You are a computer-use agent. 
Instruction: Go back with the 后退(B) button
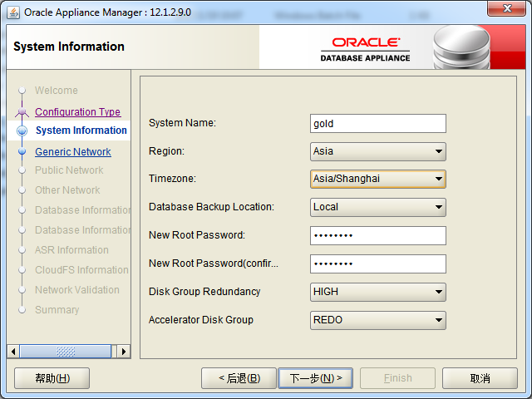coord(239,378)
